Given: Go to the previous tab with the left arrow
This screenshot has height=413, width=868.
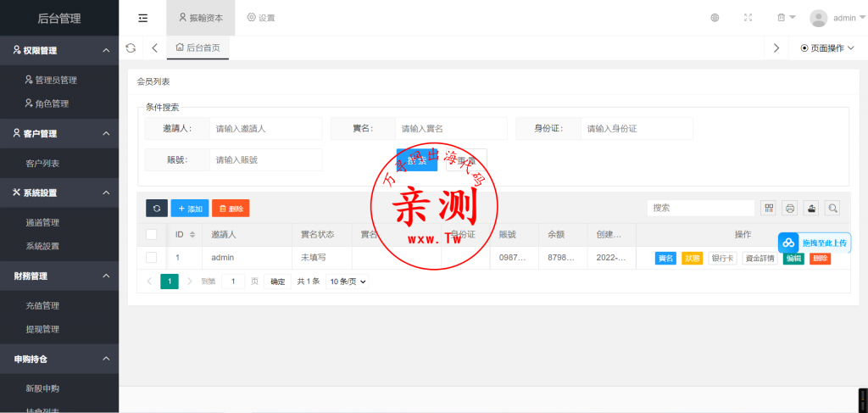Looking at the screenshot, I should coord(154,48).
